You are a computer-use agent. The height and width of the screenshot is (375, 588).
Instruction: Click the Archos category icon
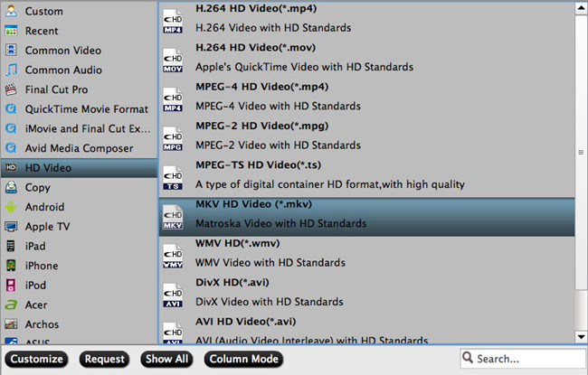tap(11, 324)
